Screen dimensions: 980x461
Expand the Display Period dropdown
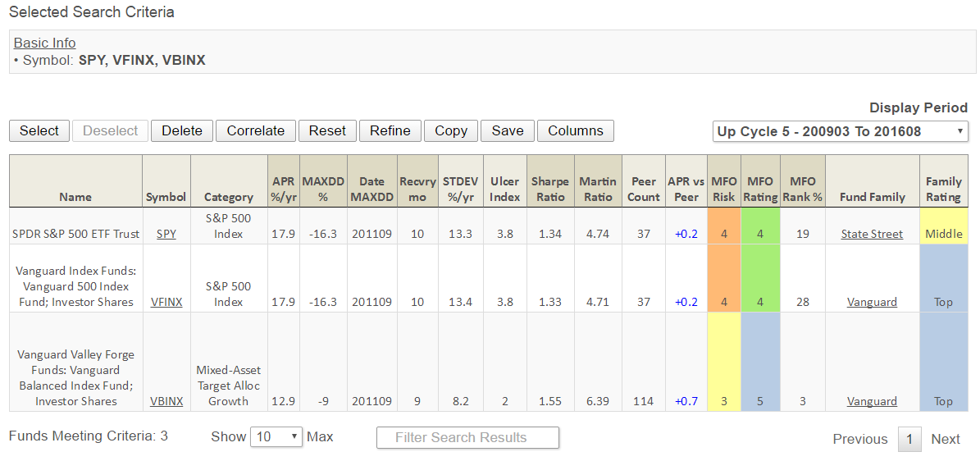point(841,131)
